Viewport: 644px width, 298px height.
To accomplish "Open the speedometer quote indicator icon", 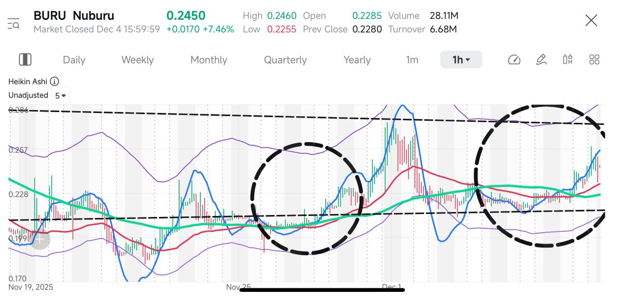I will [514, 60].
